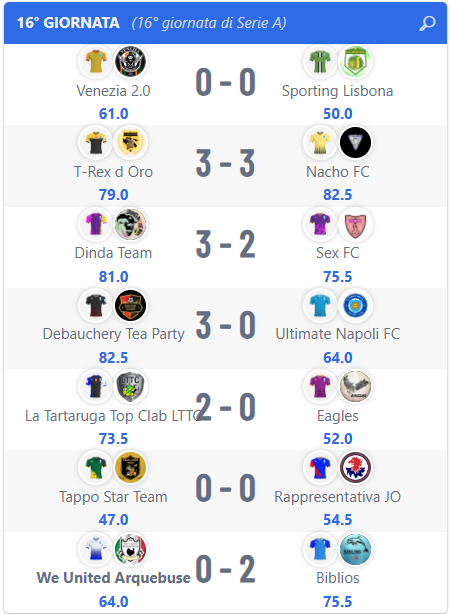Screen dimensions: 452x614
Task: Click Eagles bird photo crest
Action: click(355, 386)
